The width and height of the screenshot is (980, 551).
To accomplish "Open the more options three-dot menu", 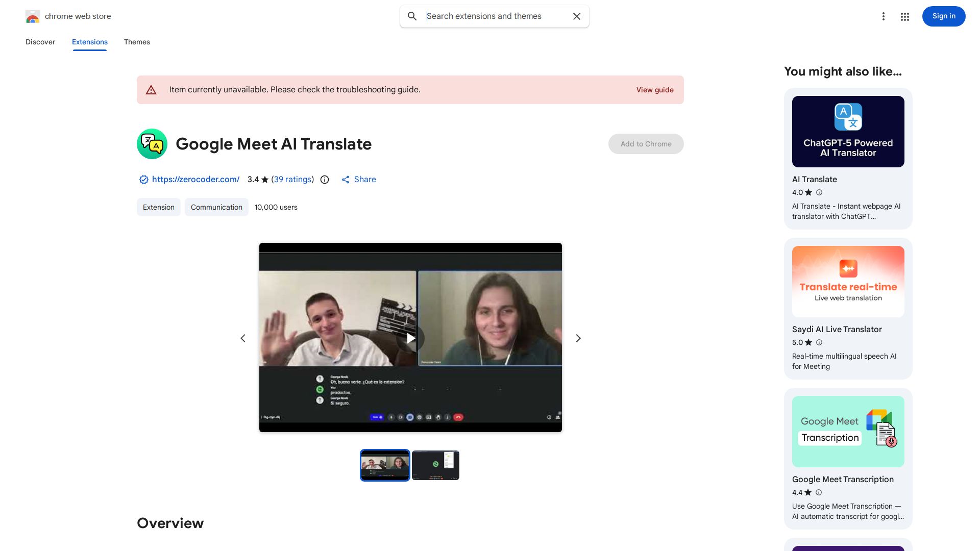I will [x=884, y=16].
